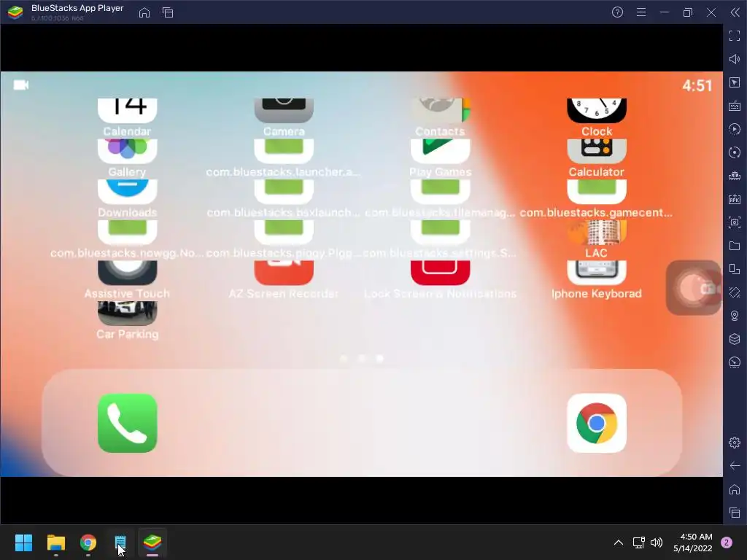Open the Phone app in dock
Image resolution: width=747 pixels, height=560 pixels.
(x=127, y=423)
